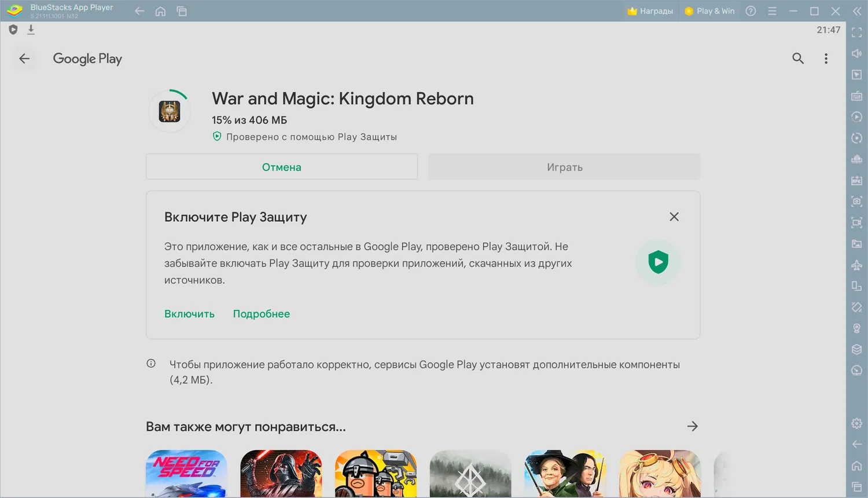
Task: Open keyboard controls editor in sidebar
Action: [857, 96]
